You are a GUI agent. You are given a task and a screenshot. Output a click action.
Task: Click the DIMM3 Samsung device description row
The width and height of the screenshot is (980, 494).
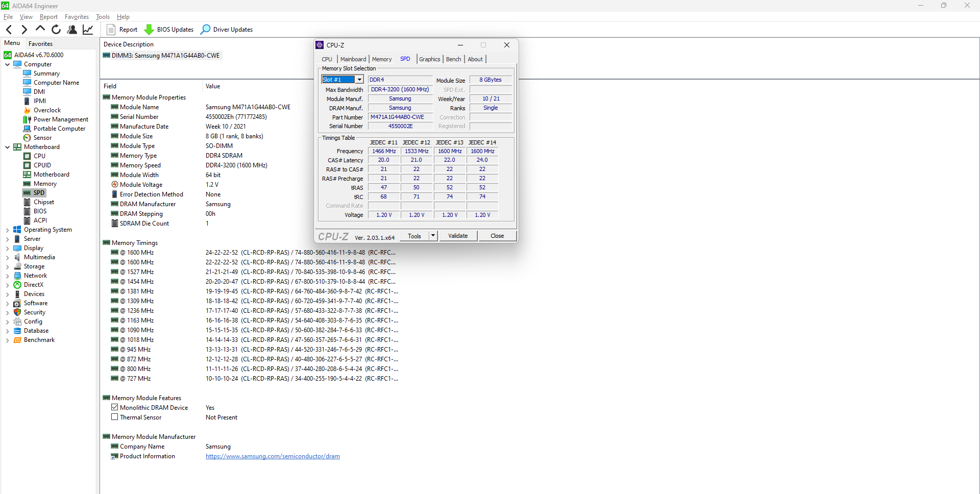pos(162,56)
